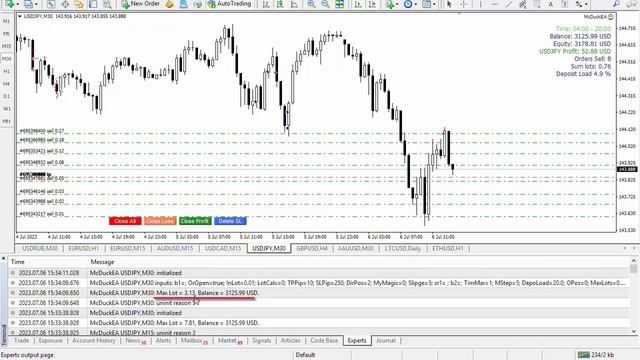The image size is (640, 360).
Task: Switch timeframe to M1
Action: coord(7,21)
